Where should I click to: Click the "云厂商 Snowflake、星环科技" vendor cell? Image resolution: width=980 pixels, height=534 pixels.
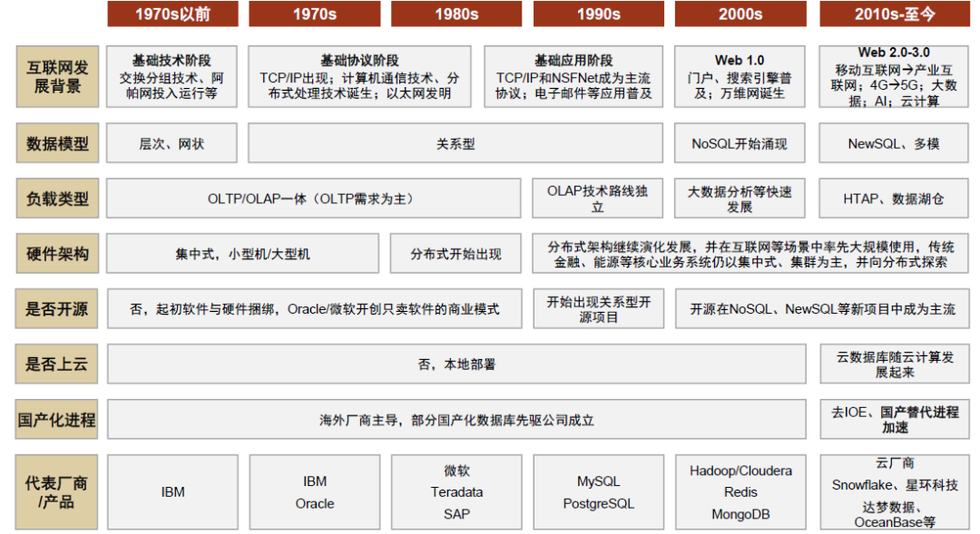pos(895,491)
